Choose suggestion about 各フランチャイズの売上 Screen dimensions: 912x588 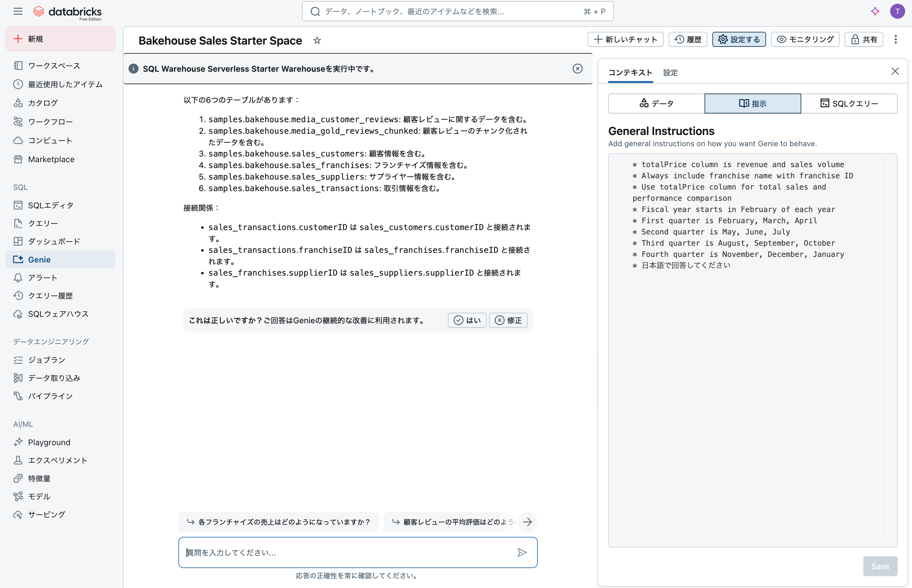click(x=279, y=522)
